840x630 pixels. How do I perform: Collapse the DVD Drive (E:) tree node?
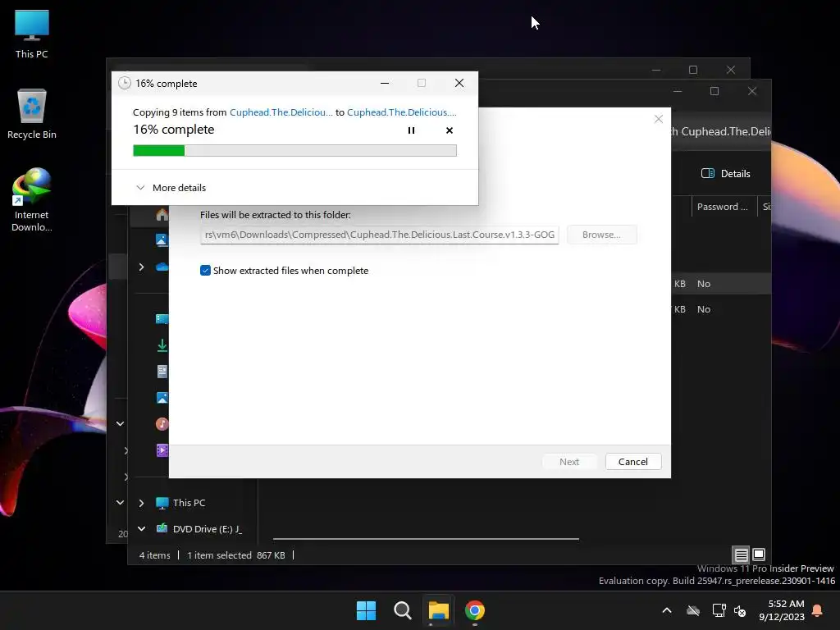click(x=141, y=529)
